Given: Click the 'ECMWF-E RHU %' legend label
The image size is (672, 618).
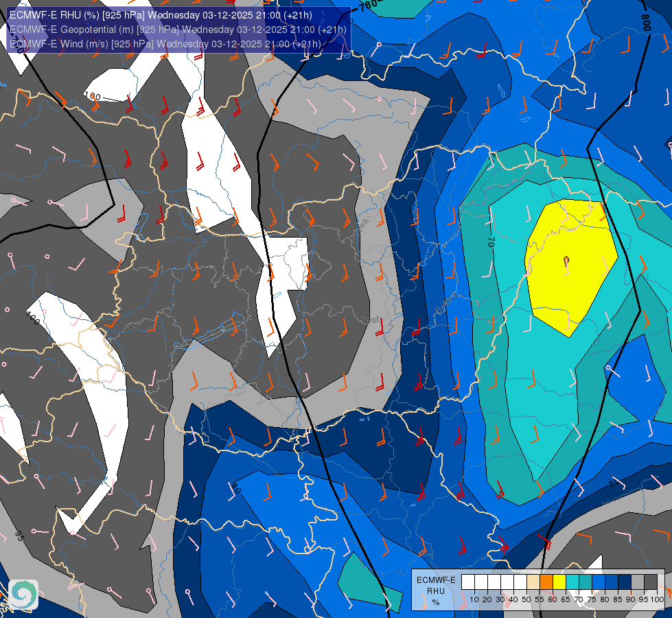Looking at the screenshot, I should (x=436, y=591).
